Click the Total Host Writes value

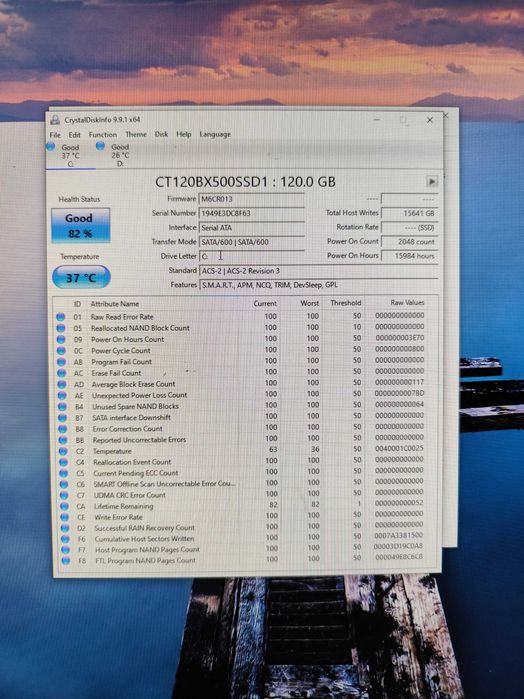tap(409, 213)
